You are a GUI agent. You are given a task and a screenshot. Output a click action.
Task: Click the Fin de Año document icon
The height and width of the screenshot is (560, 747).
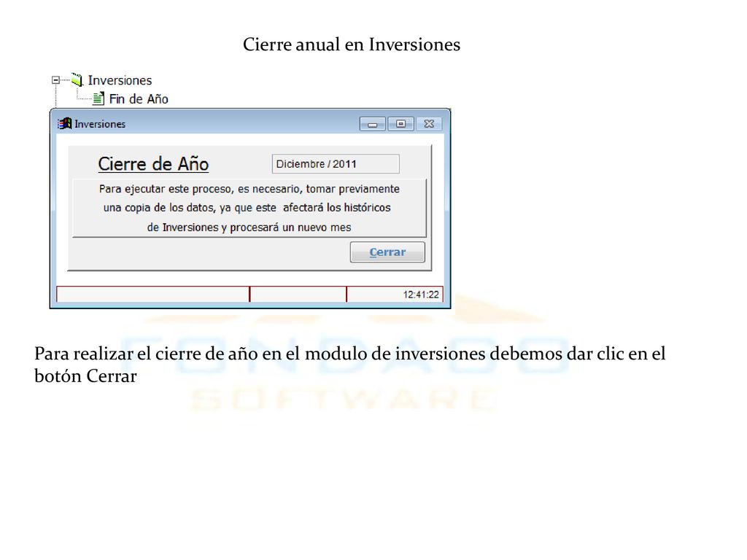click(x=98, y=98)
